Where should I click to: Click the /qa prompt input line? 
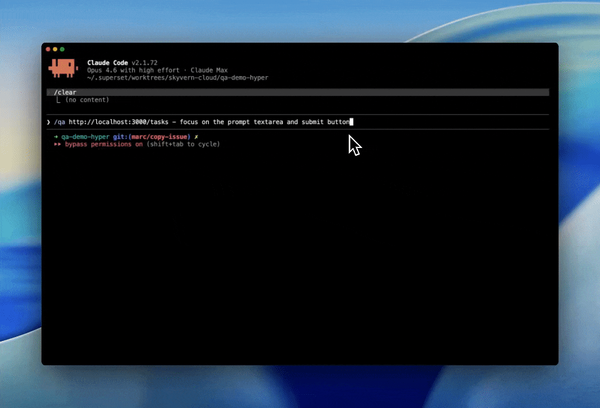(x=298, y=122)
